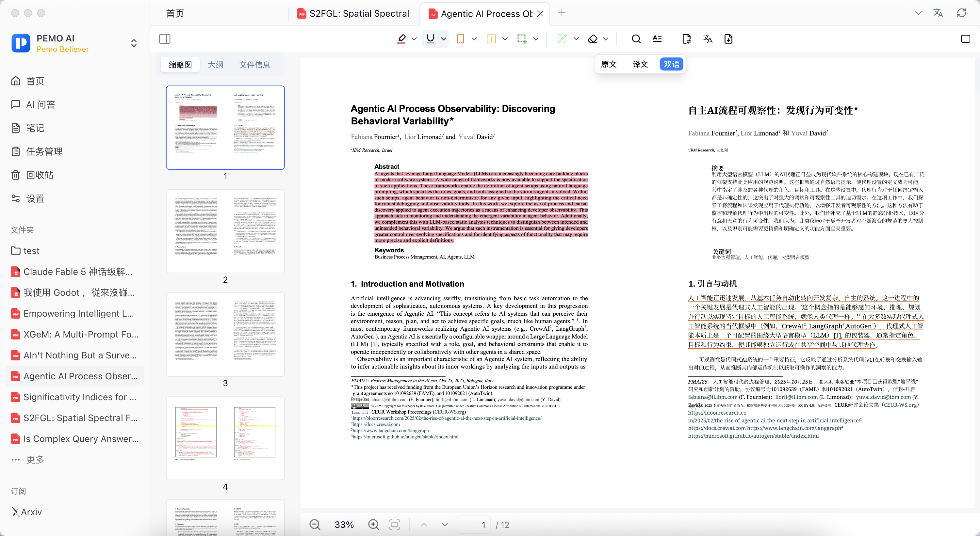Add a new tab with plus icon
This screenshot has height=536, width=980.
[562, 13]
